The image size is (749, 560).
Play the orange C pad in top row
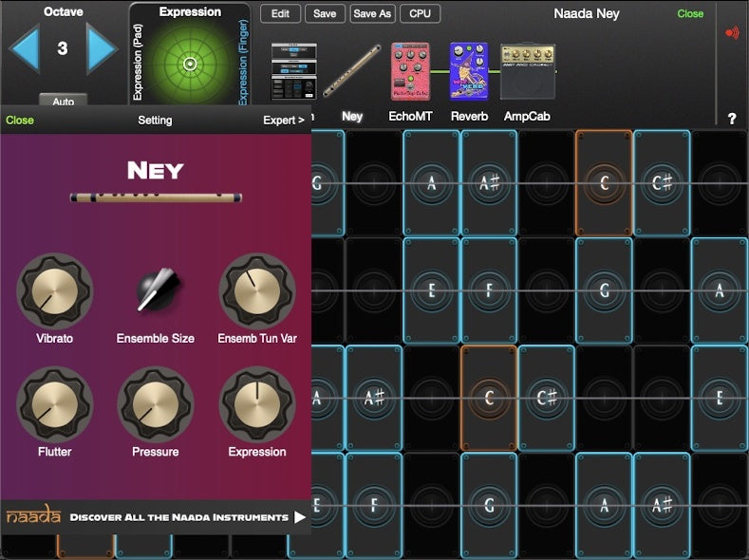tap(605, 183)
